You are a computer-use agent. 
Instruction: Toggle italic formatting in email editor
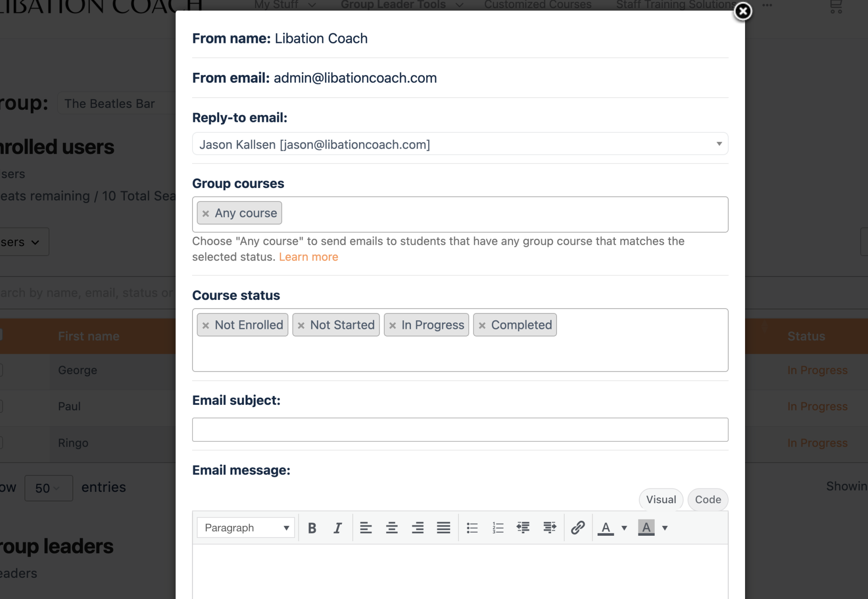338,528
